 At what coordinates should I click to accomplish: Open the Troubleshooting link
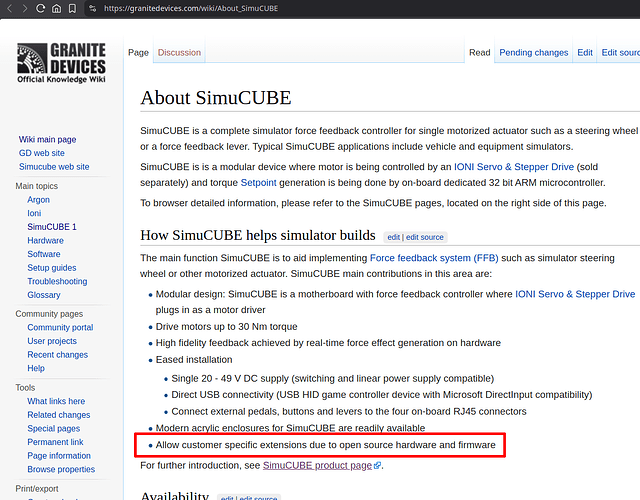point(57,281)
